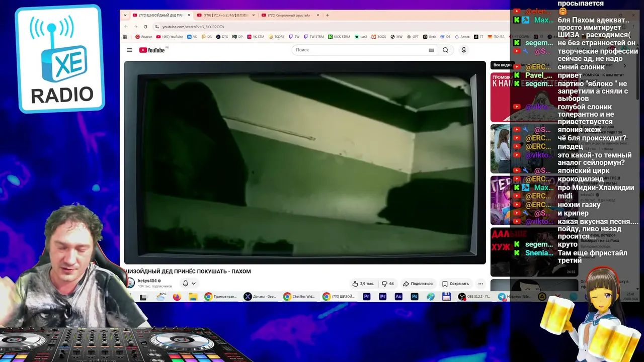Open the Яндекс bookmark
644x362 pixels.
[144, 37]
